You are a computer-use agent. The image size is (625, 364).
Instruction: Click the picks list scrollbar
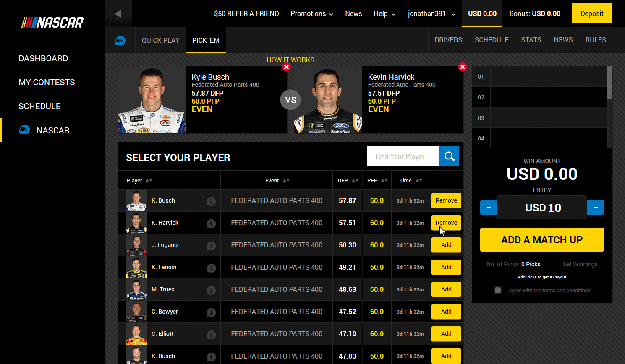610,83
